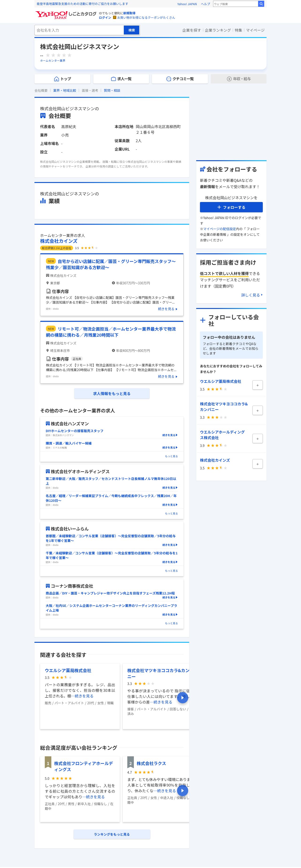This screenshot has height=868, width=301.
Task: Open the ヘルプ link
Action: 205,4
